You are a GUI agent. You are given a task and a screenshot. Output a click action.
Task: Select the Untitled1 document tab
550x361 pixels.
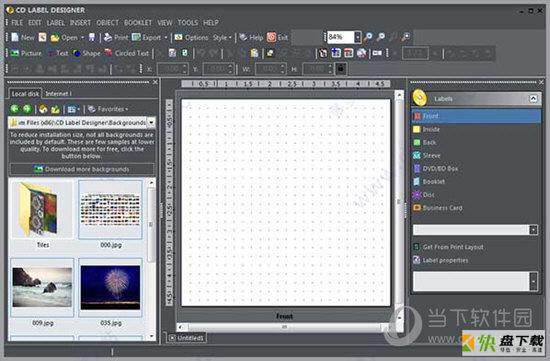[x=187, y=338]
